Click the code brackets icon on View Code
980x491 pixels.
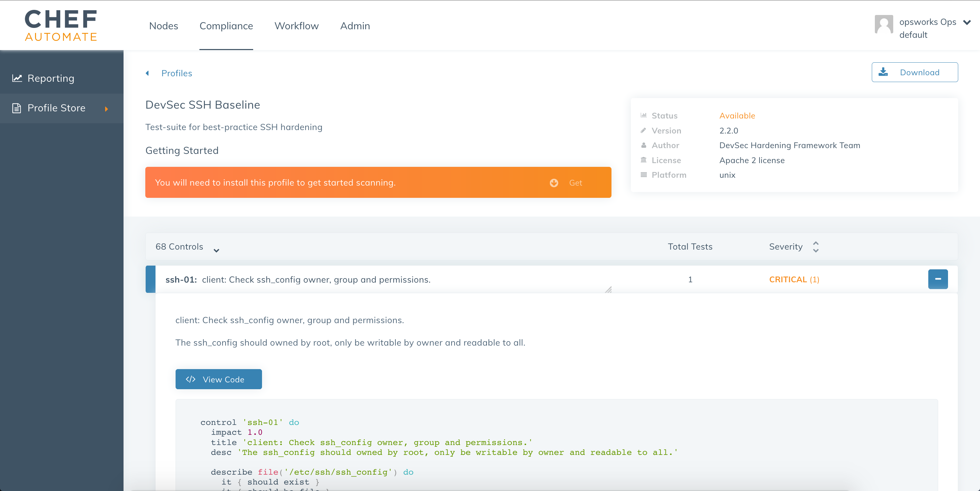tap(191, 379)
